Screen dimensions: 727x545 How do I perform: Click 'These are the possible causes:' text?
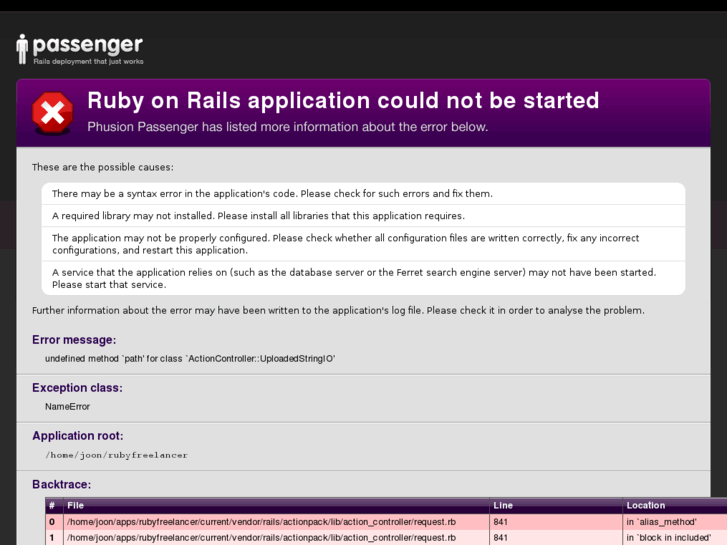coord(103,167)
